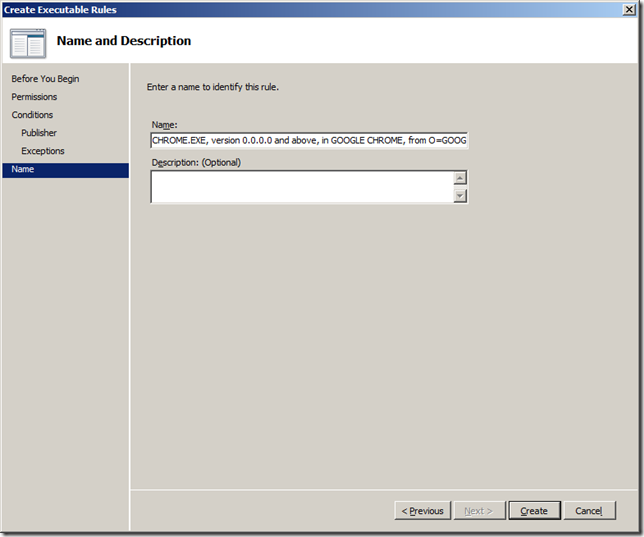644x537 pixels.
Task: Go to the Before You Begin step
Action: pyautogui.click(x=45, y=79)
